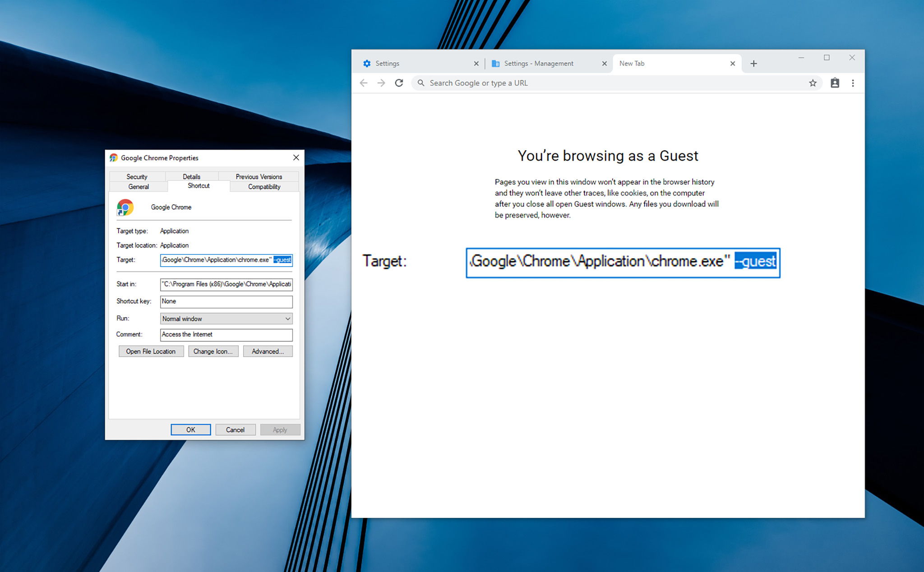Maximize the Chrome window

(x=827, y=58)
